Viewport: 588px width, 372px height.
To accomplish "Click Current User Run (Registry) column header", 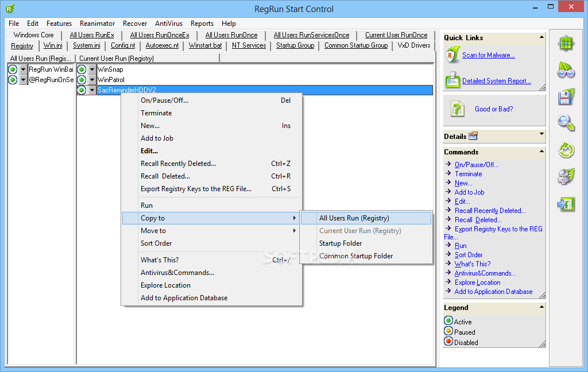I will 148,59.
